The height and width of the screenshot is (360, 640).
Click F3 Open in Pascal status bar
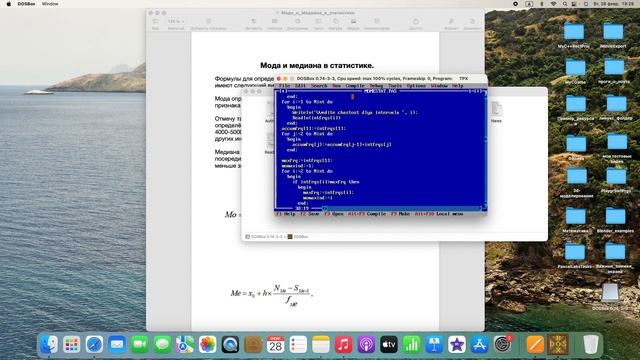pyautogui.click(x=333, y=214)
